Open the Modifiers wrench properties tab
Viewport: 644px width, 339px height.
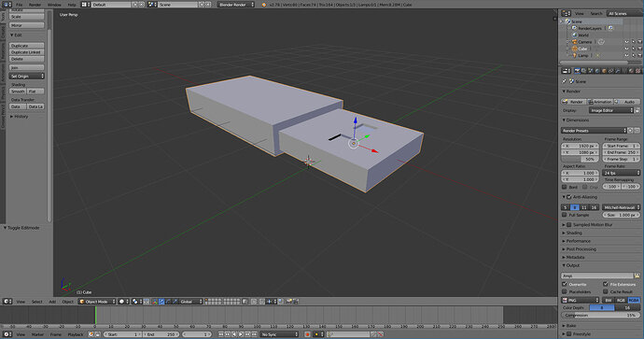pos(617,71)
